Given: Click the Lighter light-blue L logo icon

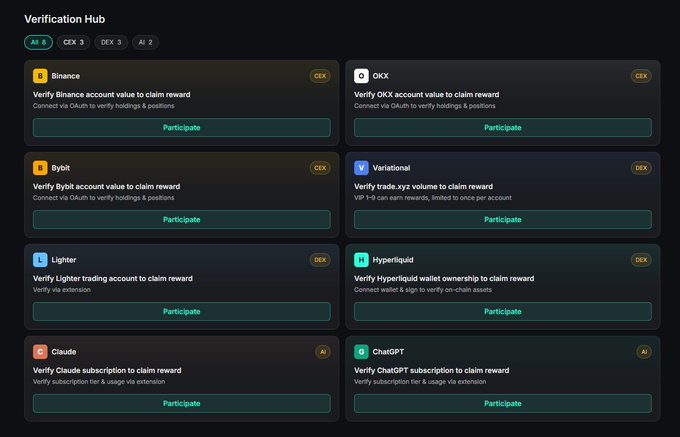Looking at the screenshot, I should (40, 260).
